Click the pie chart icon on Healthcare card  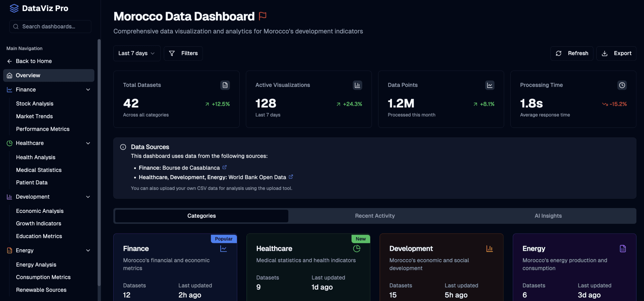pyautogui.click(x=357, y=248)
